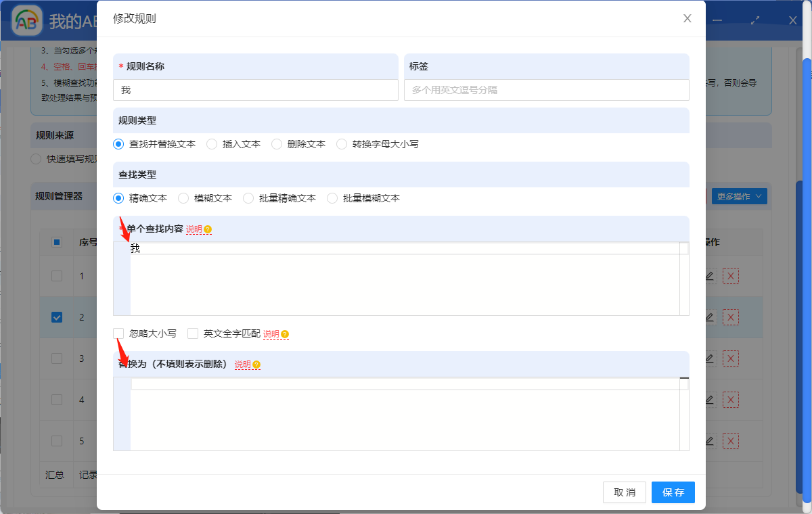Click the help icon next to 英文全字匹配
Image resolution: width=812 pixels, height=514 pixels.
pyautogui.click(x=285, y=333)
